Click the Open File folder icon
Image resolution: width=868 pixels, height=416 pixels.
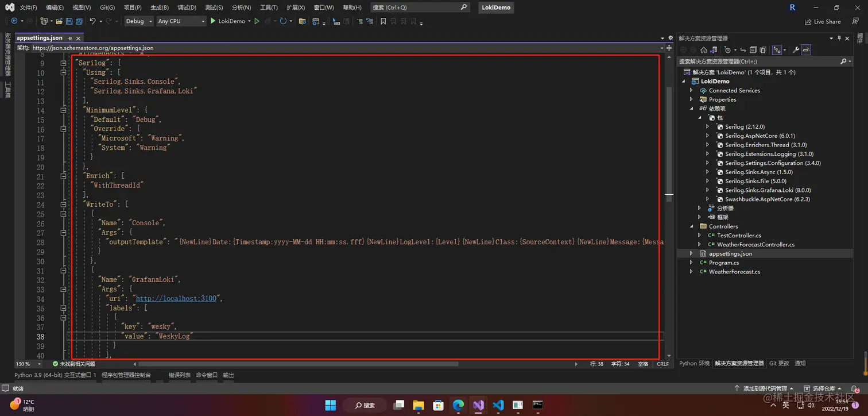59,21
